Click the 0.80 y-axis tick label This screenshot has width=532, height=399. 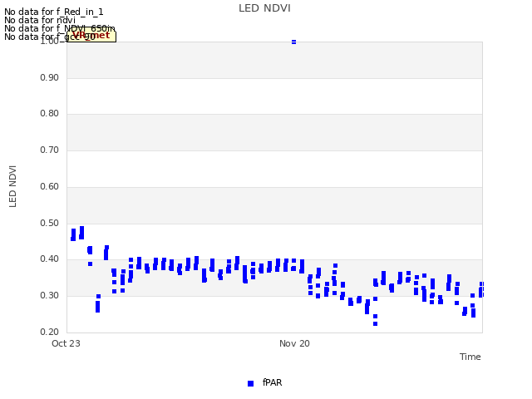[50, 113]
